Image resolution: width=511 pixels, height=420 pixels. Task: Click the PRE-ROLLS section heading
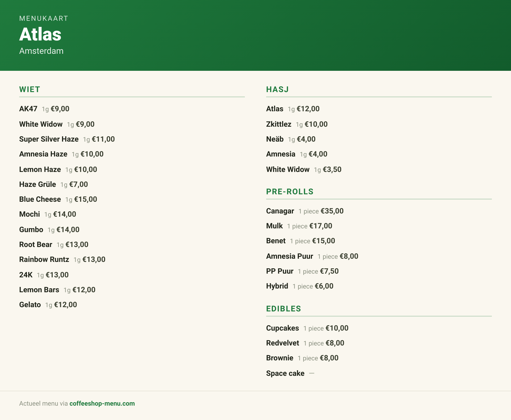coord(290,192)
